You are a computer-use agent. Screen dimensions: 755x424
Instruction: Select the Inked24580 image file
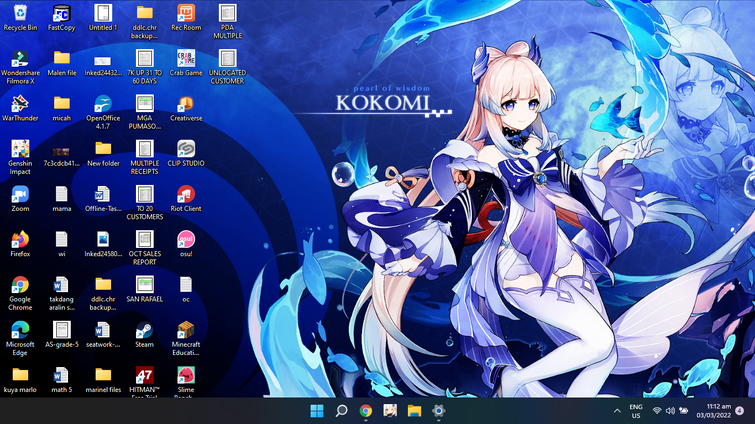103,244
